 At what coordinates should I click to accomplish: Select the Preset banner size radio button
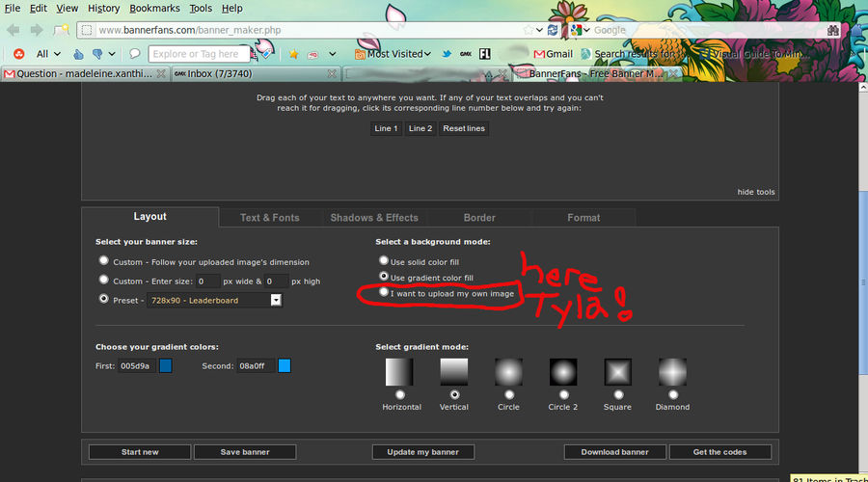click(103, 298)
